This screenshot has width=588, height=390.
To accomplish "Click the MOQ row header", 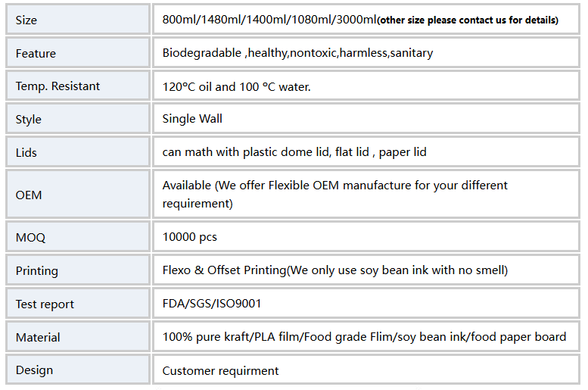I will tap(78, 237).
